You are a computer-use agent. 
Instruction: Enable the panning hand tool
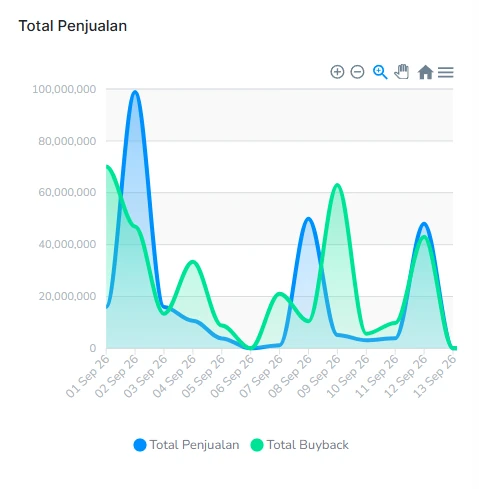pyautogui.click(x=402, y=72)
